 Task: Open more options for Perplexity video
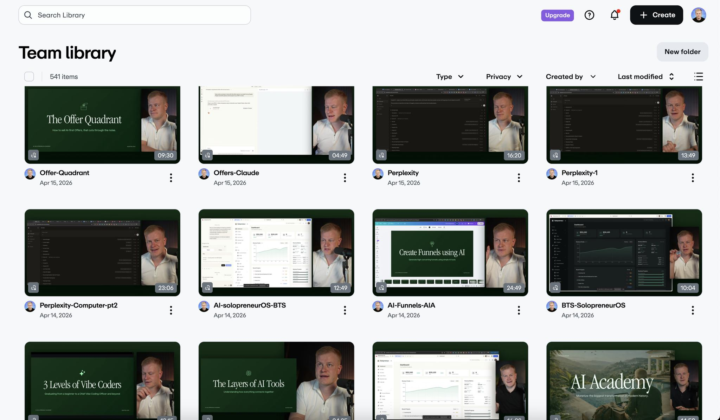tap(519, 178)
